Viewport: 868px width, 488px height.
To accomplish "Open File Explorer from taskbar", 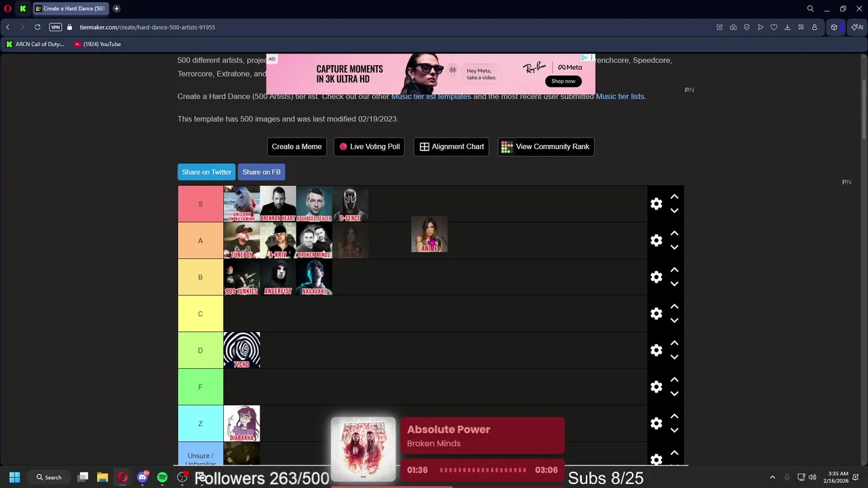I will (x=102, y=477).
